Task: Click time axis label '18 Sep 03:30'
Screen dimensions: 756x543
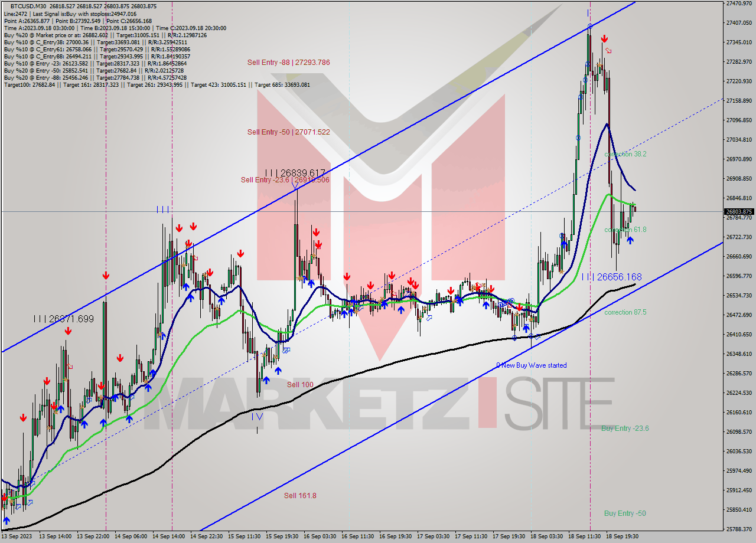Action: (547, 537)
